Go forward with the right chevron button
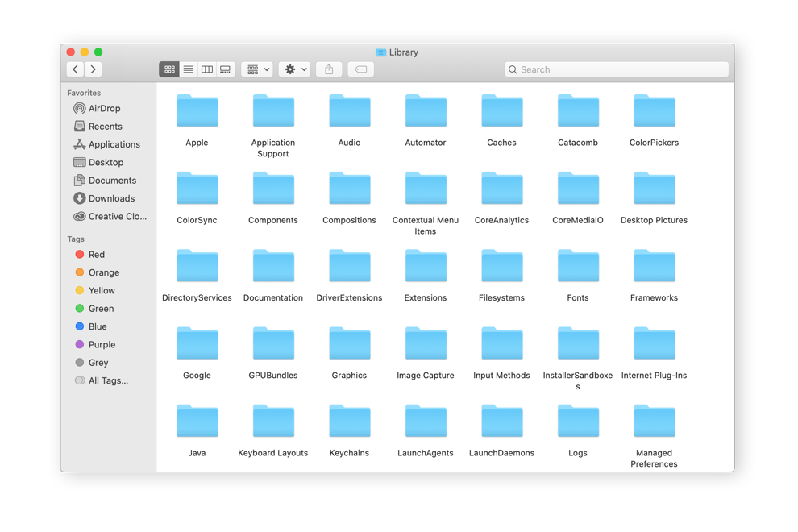The height and width of the screenshot is (532, 798). 94,69
